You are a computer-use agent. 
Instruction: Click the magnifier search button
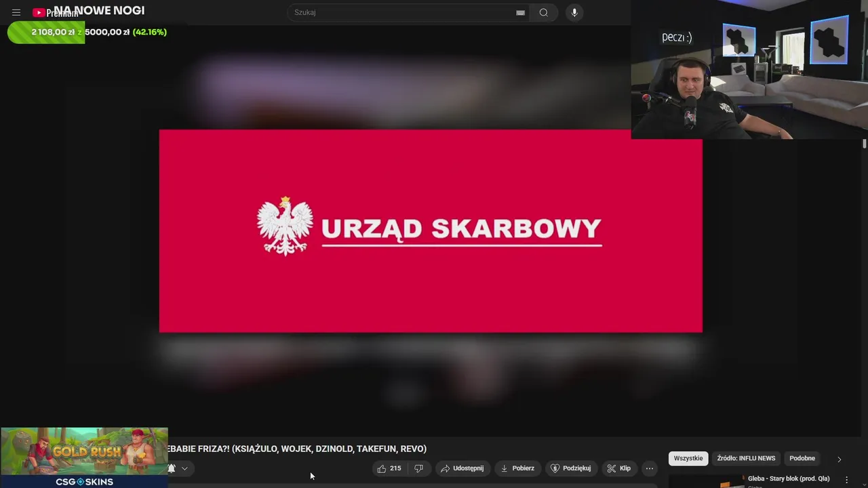point(544,12)
